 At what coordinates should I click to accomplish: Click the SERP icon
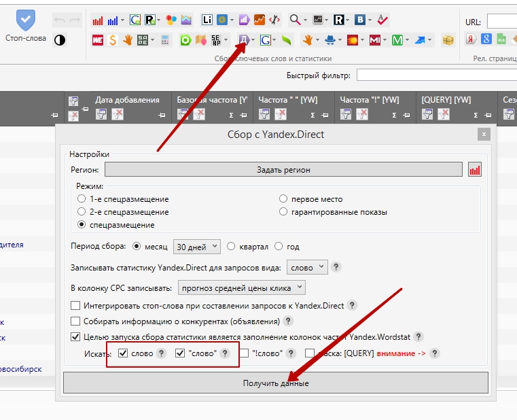coord(216,40)
